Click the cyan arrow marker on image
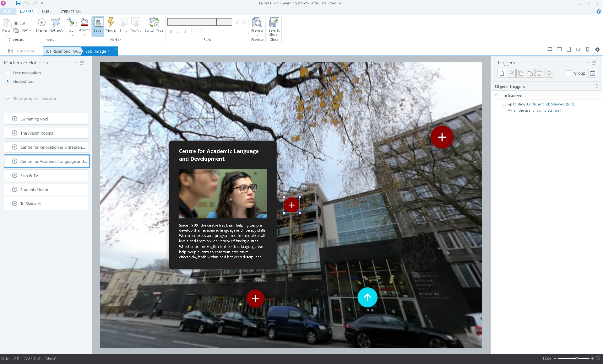 pyautogui.click(x=367, y=297)
